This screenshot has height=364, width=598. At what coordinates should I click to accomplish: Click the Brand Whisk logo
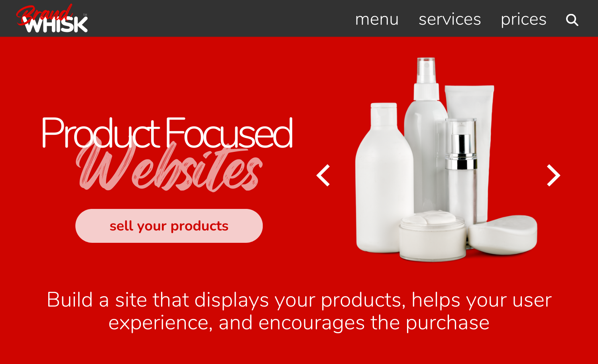pos(52,18)
